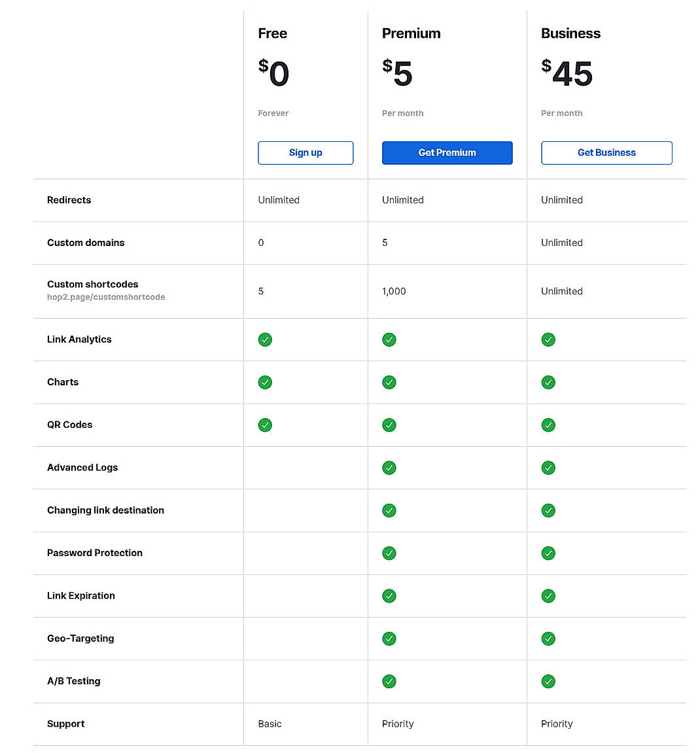Select the Link Expiration checkmark for Premium
Viewport: 700px width, 753px height.
pyautogui.click(x=389, y=596)
